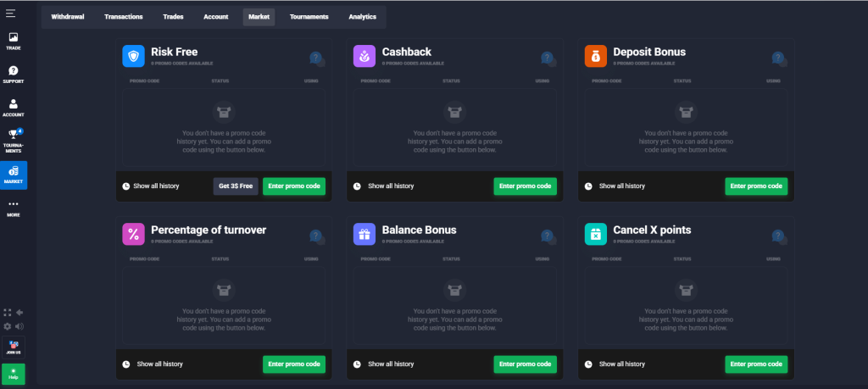Viewport: 868px width, 389px height.
Task: Switch to the Analytics tab
Action: [362, 17]
